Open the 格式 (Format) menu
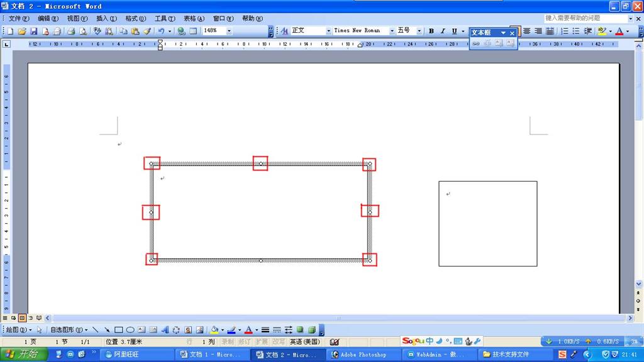This screenshot has width=644, height=362. click(x=135, y=18)
